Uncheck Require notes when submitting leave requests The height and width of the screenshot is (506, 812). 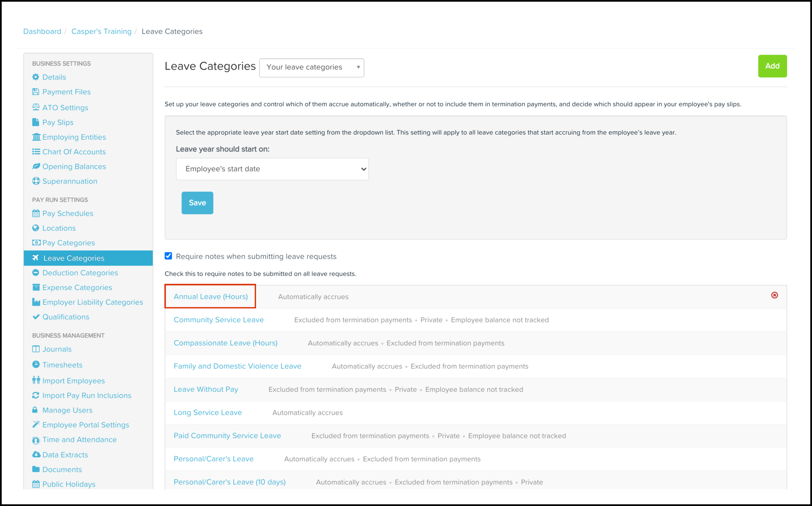coord(168,256)
